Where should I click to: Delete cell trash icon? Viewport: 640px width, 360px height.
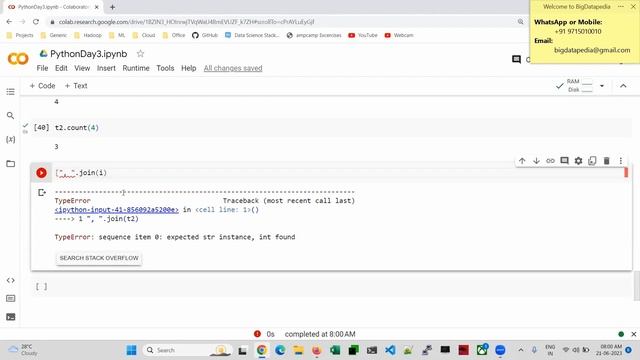607,161
